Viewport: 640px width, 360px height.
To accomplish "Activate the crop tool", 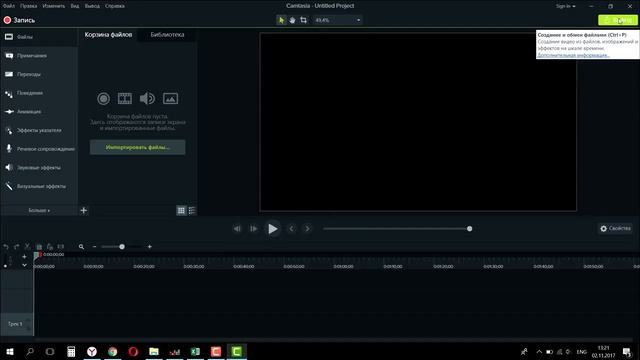I will click(x=303, y=20).
